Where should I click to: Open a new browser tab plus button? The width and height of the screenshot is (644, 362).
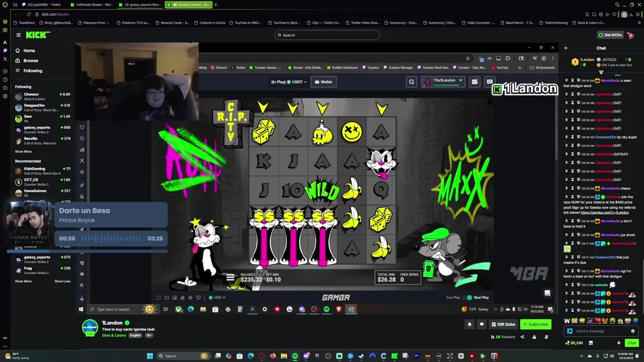point(215,5)
